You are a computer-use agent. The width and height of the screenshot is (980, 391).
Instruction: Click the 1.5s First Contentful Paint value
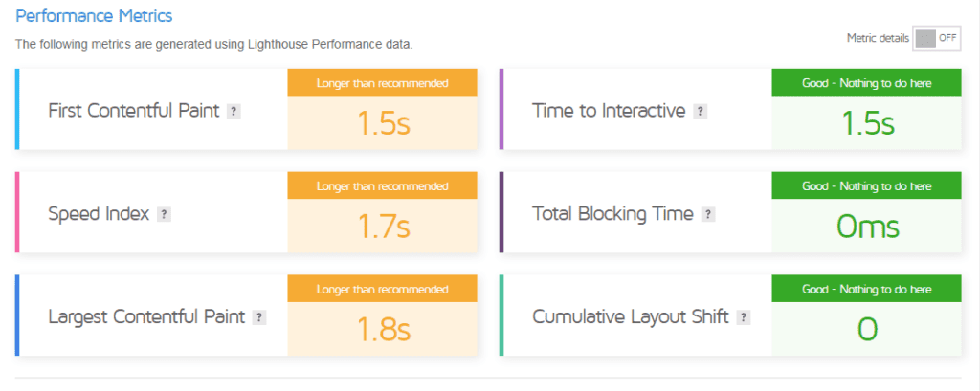pyautogui.click(x=383, y=123)
